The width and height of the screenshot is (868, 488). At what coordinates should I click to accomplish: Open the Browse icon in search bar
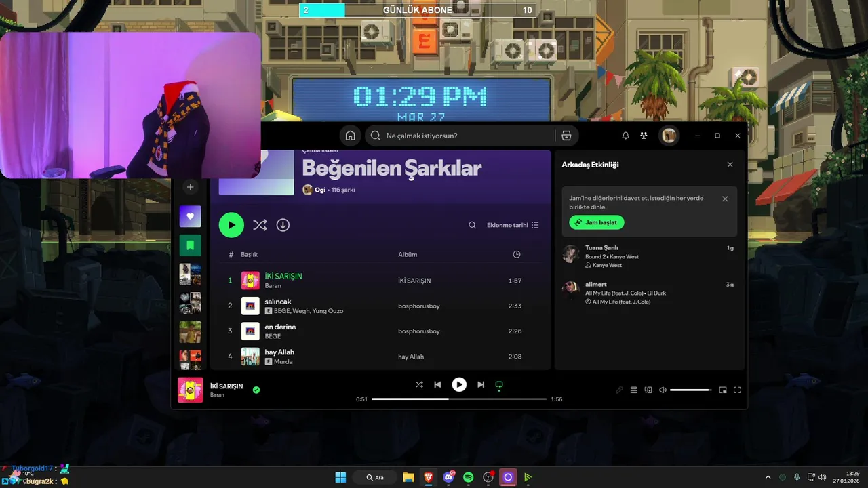click(x=567, y=136)
